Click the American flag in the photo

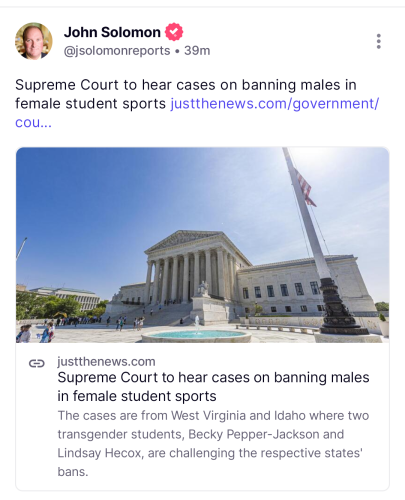(x=304, y=187)
